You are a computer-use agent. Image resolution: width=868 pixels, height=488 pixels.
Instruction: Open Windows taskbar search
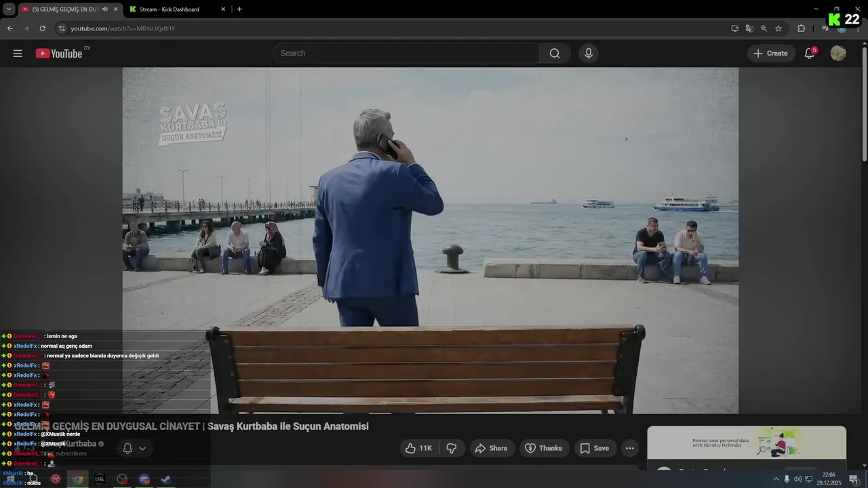pyautogui.click(x=33, y=479)
